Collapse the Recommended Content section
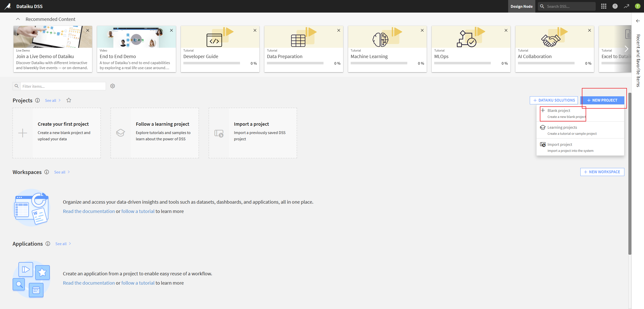644x309 pixels. [x=18, y=19]
